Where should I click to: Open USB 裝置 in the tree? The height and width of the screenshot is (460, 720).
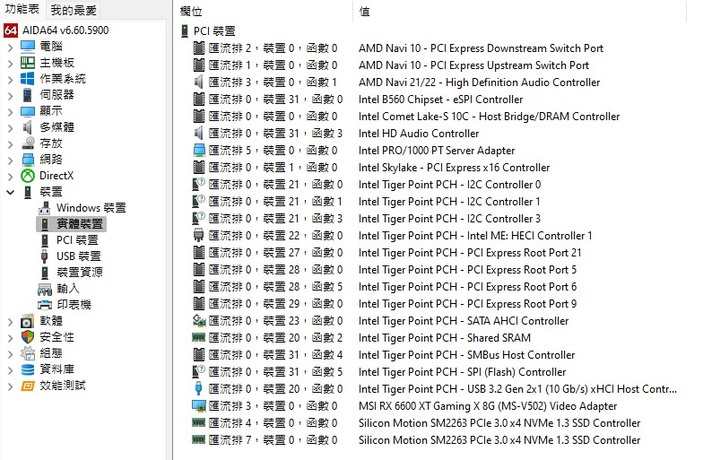[x=78, y=256]
